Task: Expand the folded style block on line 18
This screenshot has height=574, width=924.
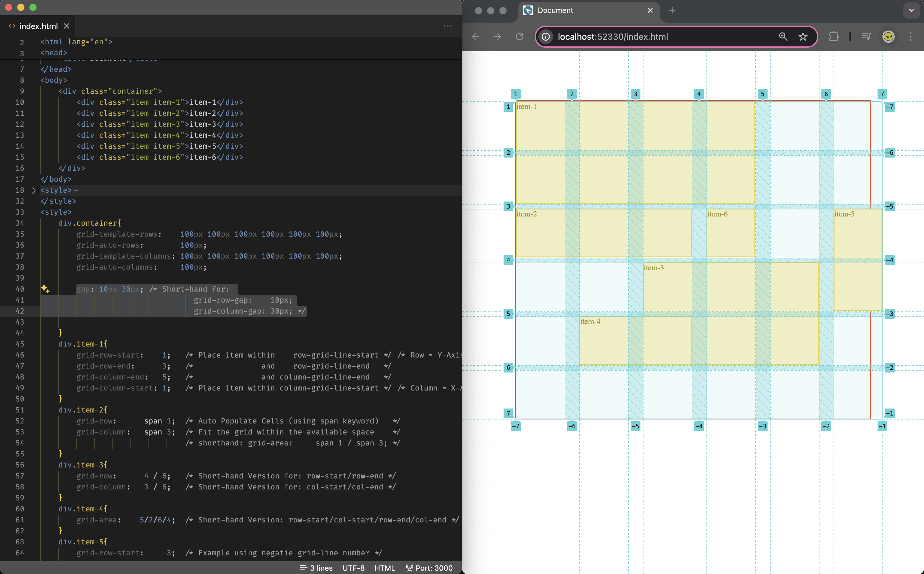Action: pos(34,190)
